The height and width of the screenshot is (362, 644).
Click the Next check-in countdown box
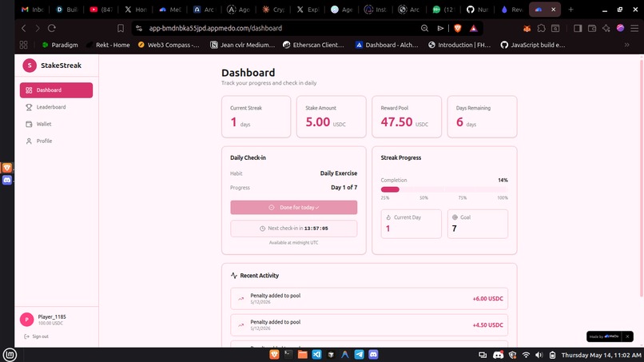click(294, 229)
